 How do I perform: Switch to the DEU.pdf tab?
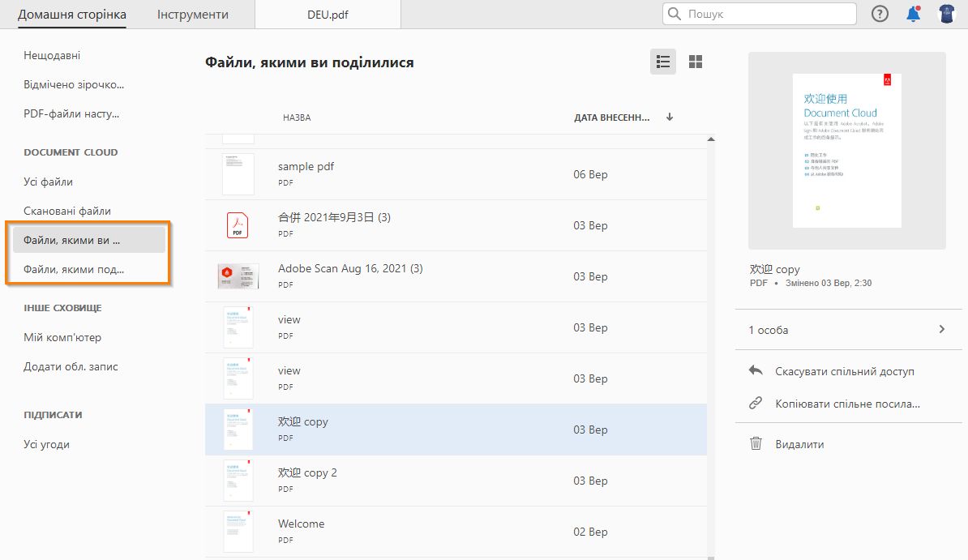click(328, 15)
